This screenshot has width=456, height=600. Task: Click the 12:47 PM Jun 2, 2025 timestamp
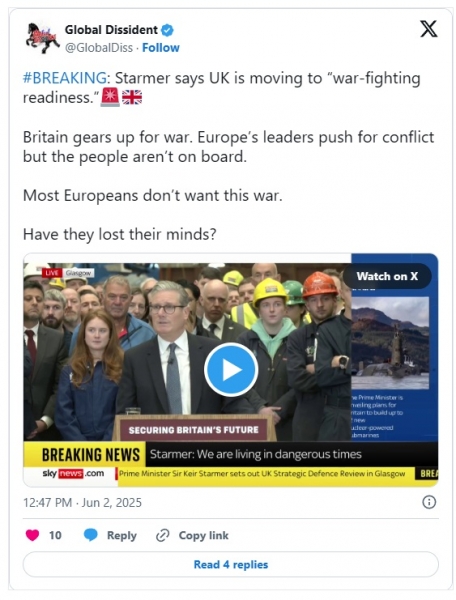click(82, 502)
